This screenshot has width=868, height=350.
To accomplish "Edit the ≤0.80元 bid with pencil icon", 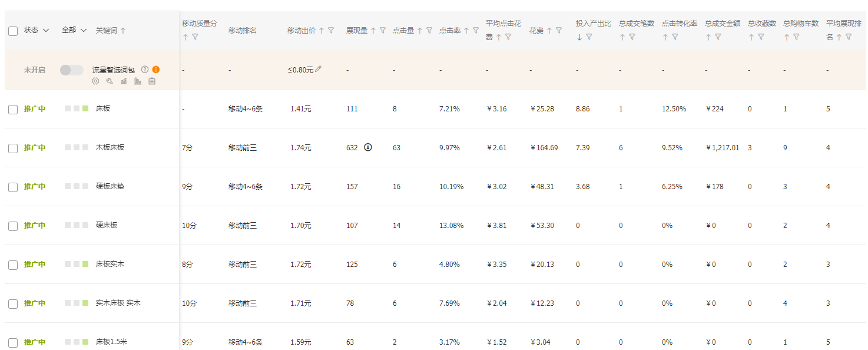I will pos(319,69).
